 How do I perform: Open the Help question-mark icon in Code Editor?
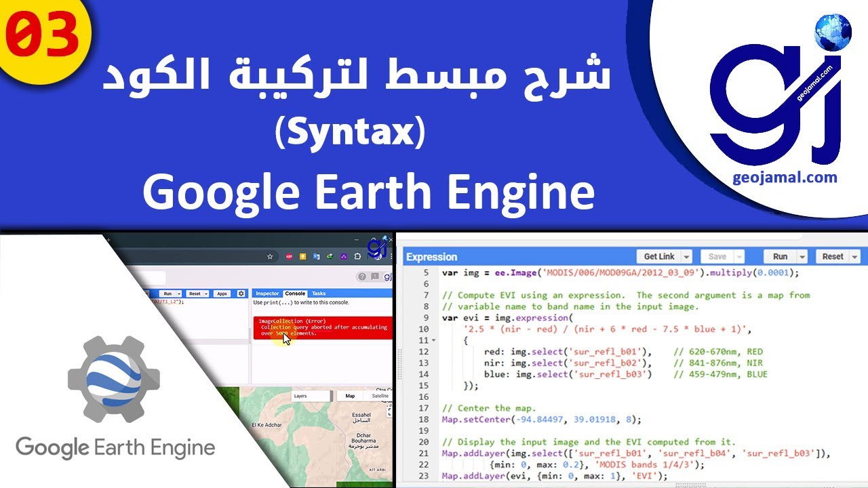362,277
